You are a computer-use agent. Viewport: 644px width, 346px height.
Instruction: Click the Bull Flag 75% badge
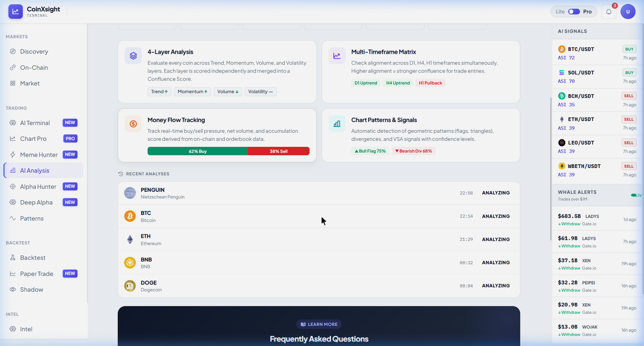370,151
